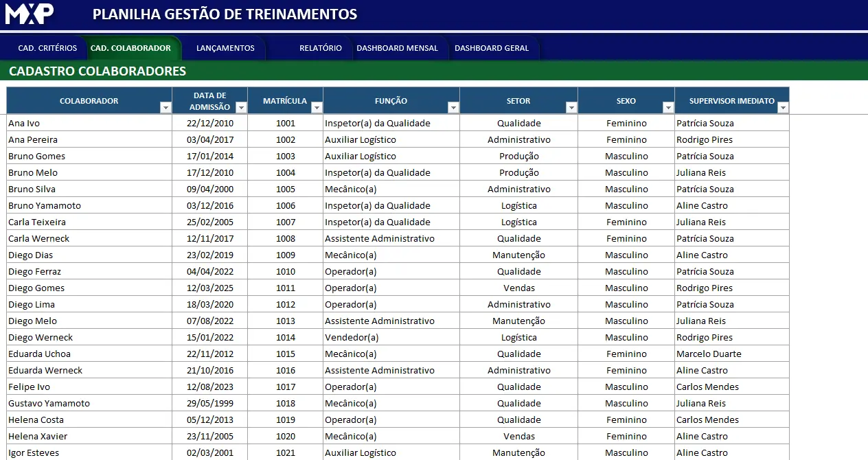Expand the MATRÍCULA column filter
This screenshot has width=868, height=460.
(316, 108)
